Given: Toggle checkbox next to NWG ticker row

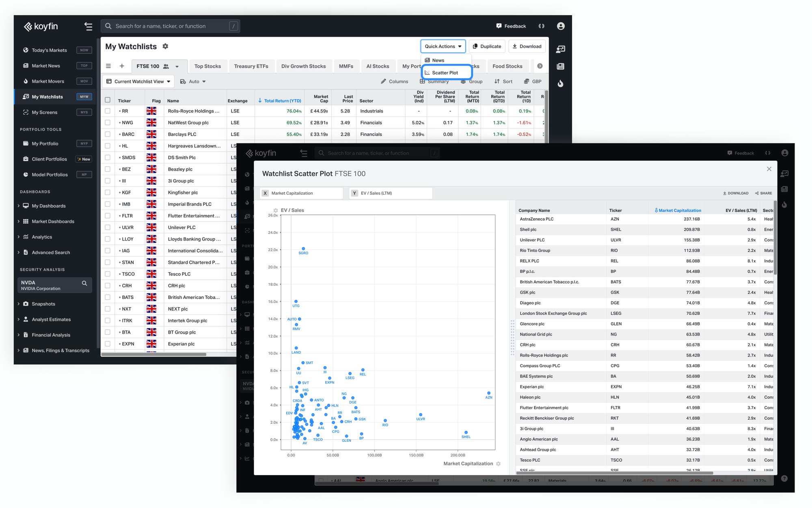Looking at the screenshot, I should coord(108,122).
